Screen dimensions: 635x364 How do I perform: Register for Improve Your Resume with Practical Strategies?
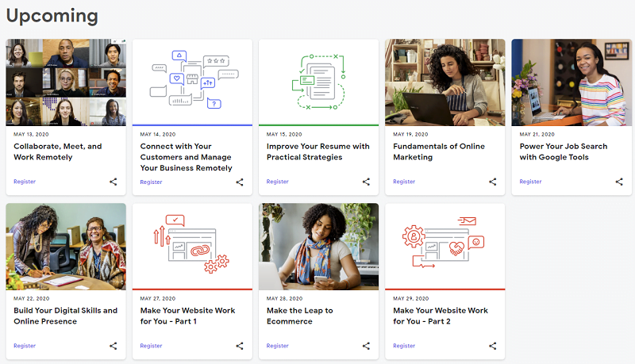278,182
